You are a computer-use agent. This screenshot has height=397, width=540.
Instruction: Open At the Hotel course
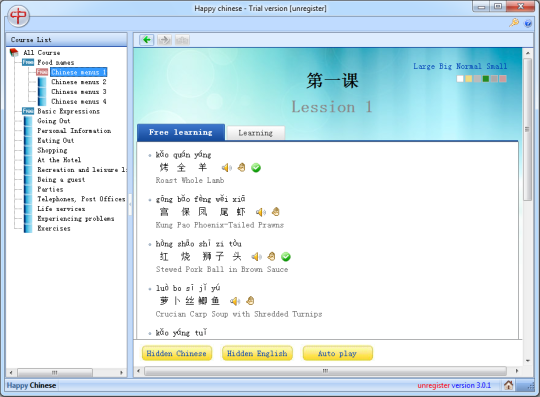(59, 160)
